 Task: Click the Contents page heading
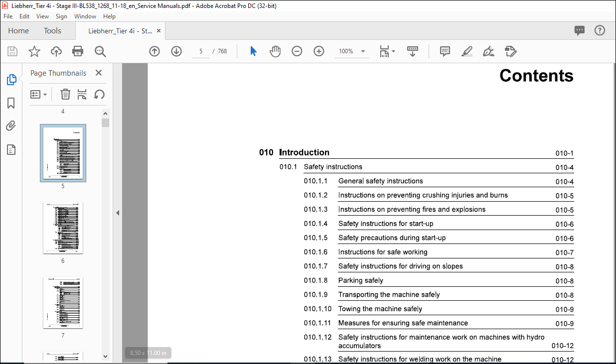[x=536, y=76]
